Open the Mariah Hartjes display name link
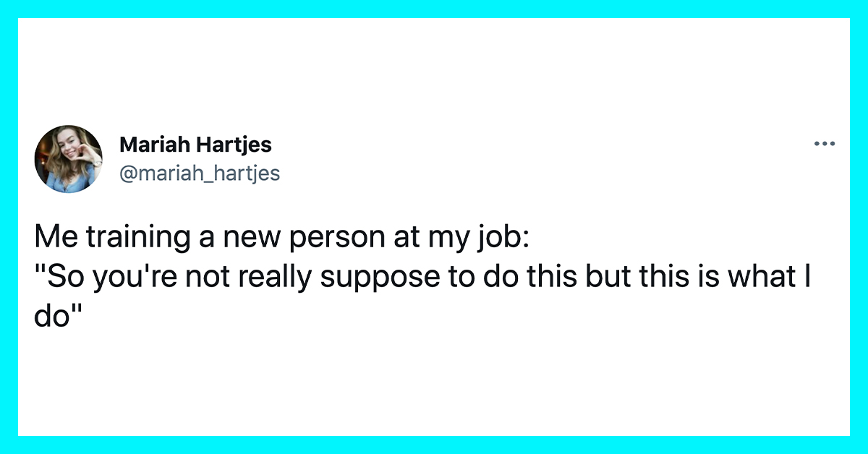The height and width of the screenshot is (454, 868). point(195,145)
